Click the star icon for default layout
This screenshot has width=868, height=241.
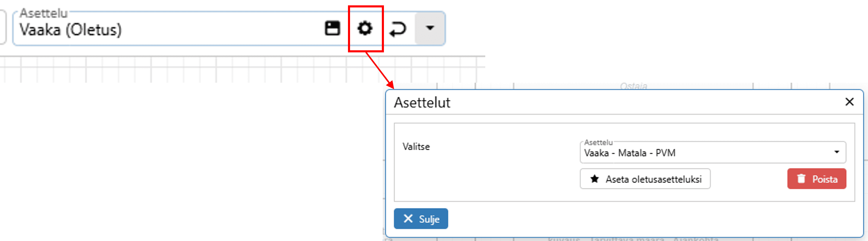tap(595, 179)
